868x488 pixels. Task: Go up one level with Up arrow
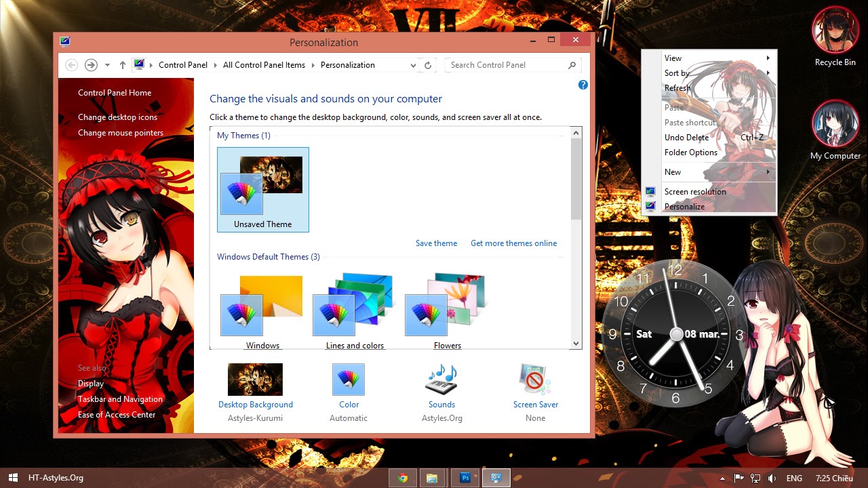(x=122, y=65)
